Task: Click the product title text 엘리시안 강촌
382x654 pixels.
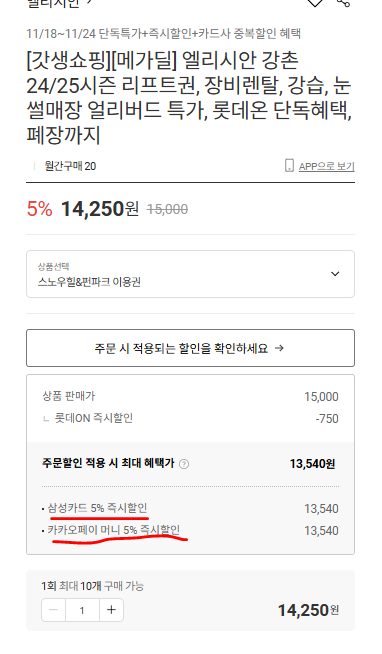Action: 239,60
